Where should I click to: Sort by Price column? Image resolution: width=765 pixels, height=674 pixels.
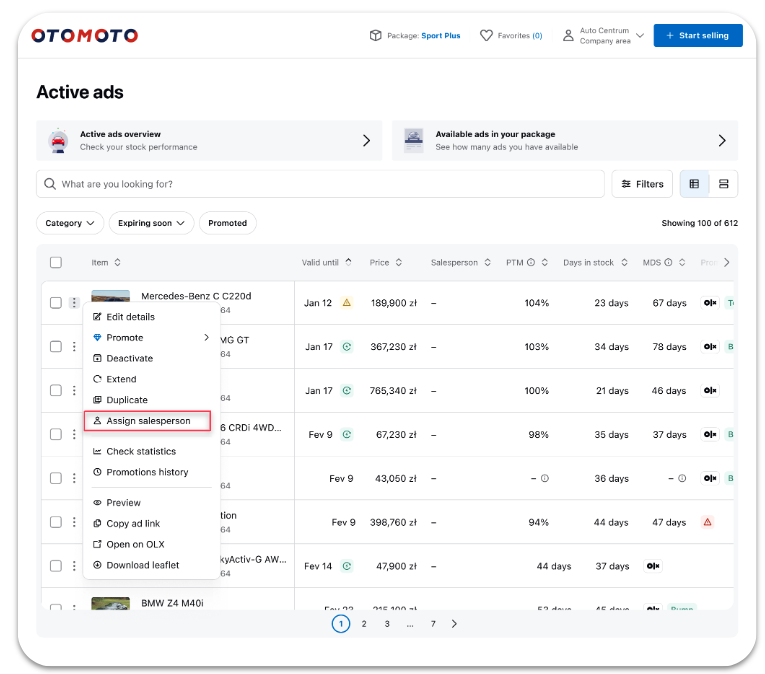[x=399, y=262]
